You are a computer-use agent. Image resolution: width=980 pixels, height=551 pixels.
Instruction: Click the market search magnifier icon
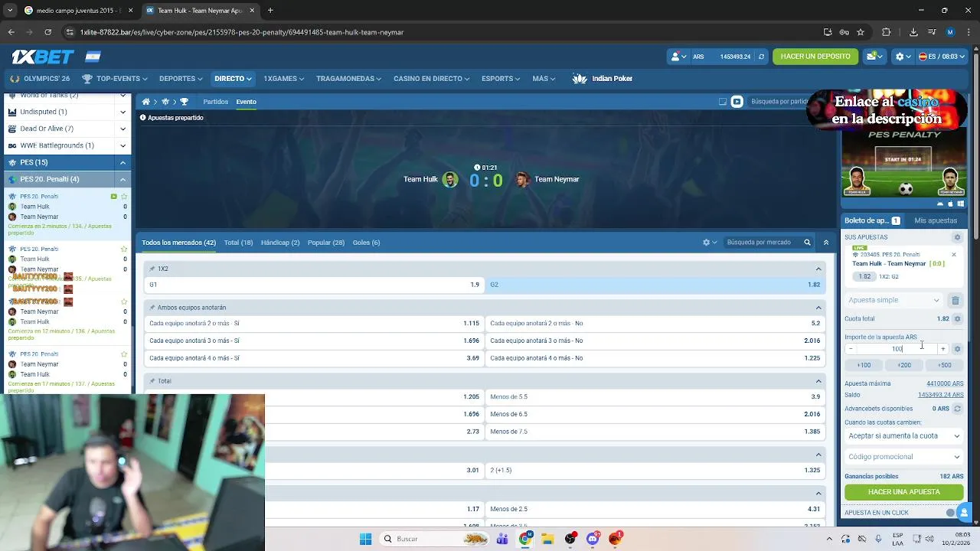tap(807, 243)
